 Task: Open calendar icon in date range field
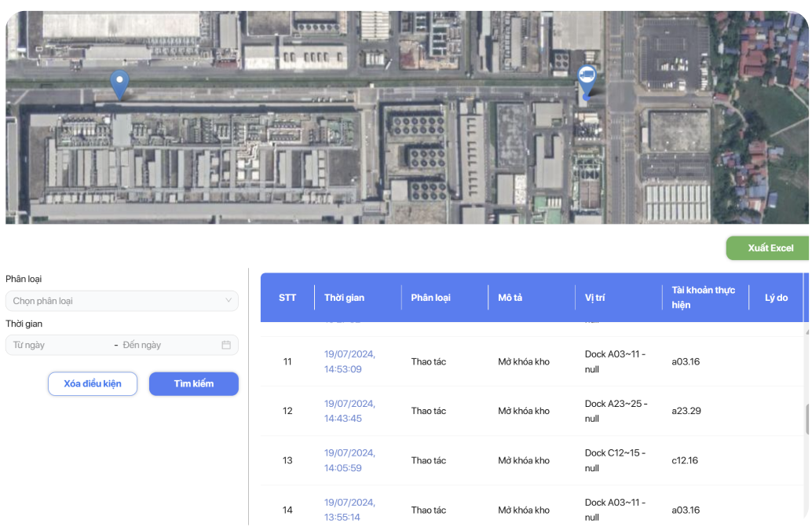coord(226,345)
